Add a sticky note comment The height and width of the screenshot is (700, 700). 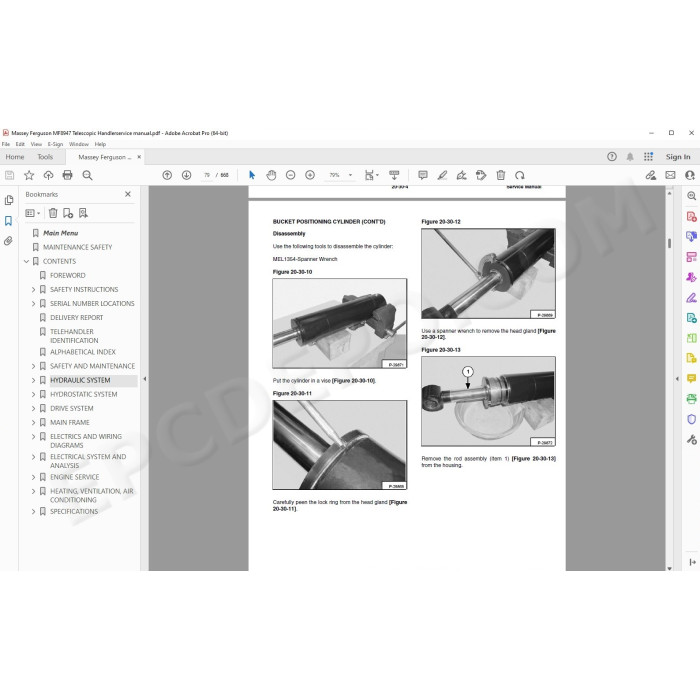(423, 175)
